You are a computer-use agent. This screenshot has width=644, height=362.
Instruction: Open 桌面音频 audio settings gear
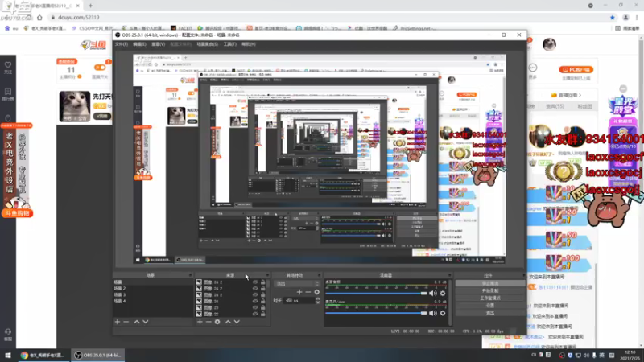click(443, 293)
